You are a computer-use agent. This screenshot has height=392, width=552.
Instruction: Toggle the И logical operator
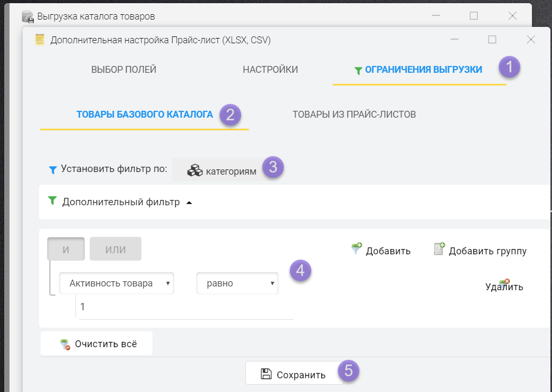[x=66, y=250]
